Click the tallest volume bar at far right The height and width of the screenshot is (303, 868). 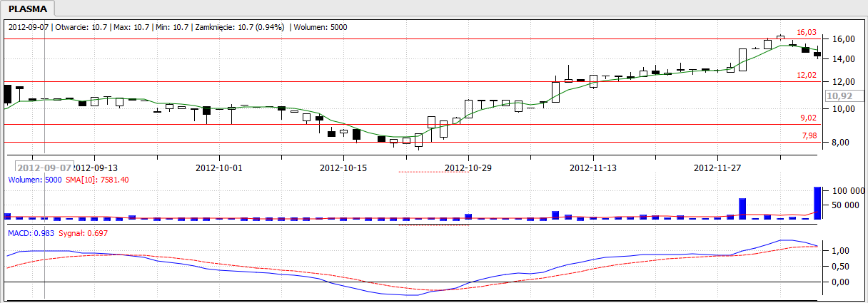pyautogui.click(x=817, y=203)
